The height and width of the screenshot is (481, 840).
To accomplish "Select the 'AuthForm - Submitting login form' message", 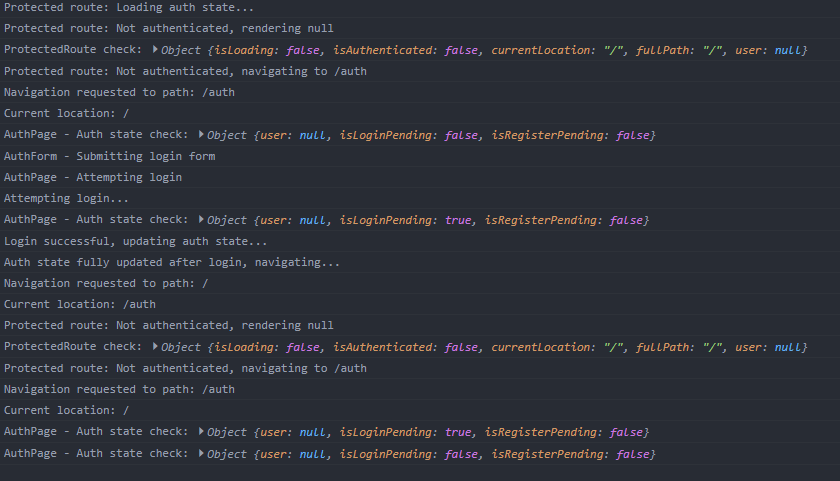I will coord(109,156).
